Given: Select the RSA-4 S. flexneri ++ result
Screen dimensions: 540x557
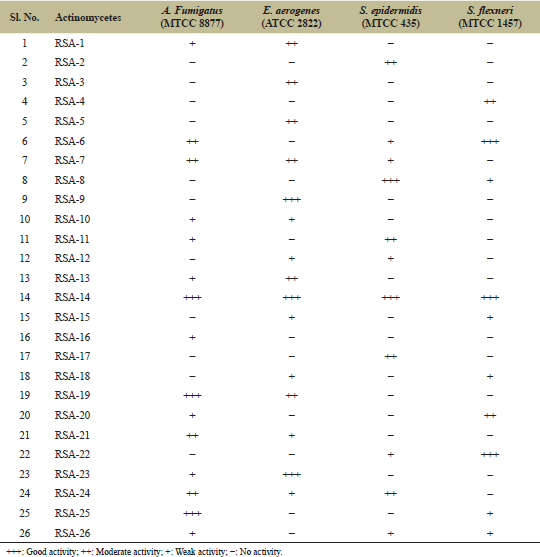Looking at the screenshot, I should pyautogui.click(x=490, y=102).
